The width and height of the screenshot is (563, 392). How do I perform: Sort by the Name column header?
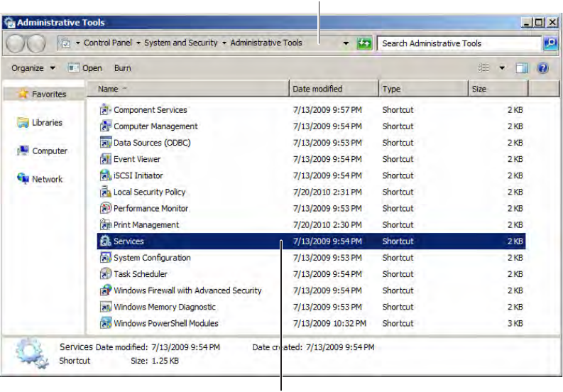tap(188, 89)
